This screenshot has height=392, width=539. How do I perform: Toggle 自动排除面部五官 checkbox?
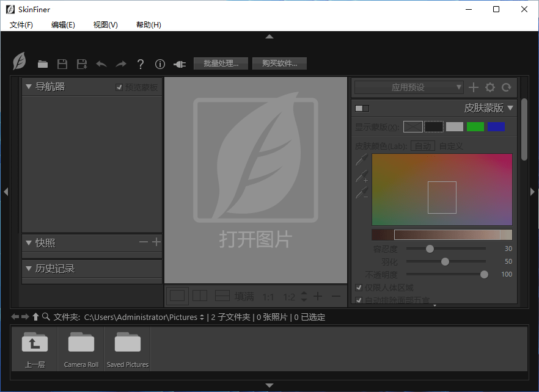coord(359,300)
